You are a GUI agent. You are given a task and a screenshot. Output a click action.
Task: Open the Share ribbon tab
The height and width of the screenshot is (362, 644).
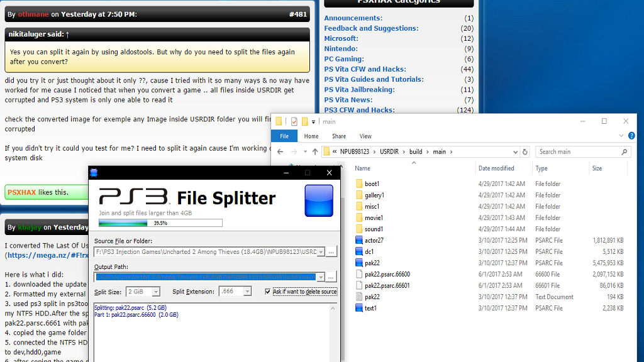339,136
